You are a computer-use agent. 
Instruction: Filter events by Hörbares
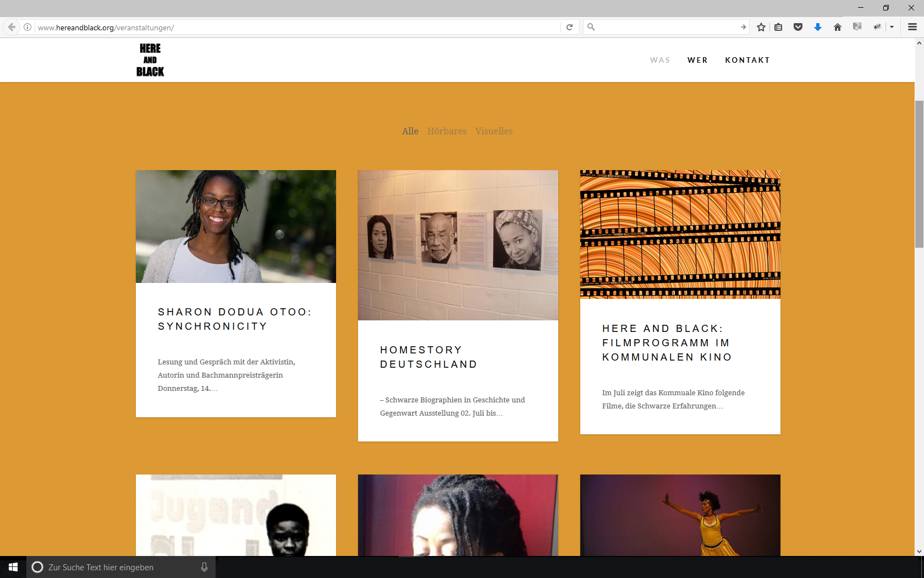click(x=447, y=131)
